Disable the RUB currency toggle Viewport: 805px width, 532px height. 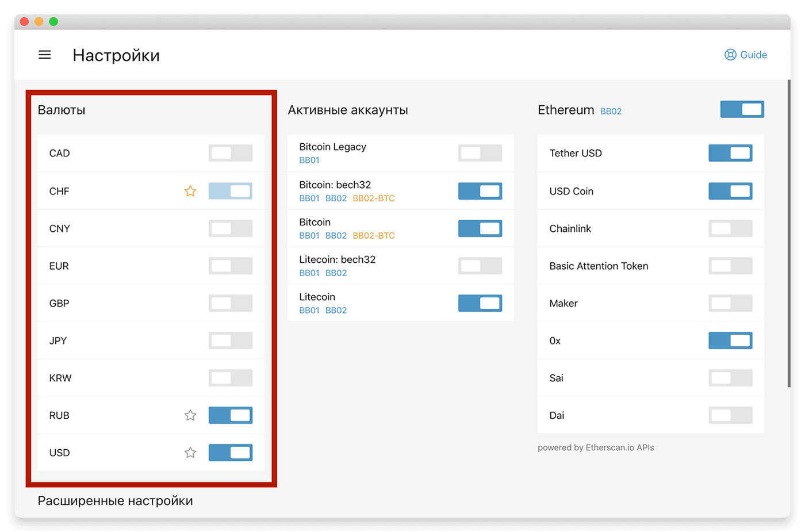231,415
